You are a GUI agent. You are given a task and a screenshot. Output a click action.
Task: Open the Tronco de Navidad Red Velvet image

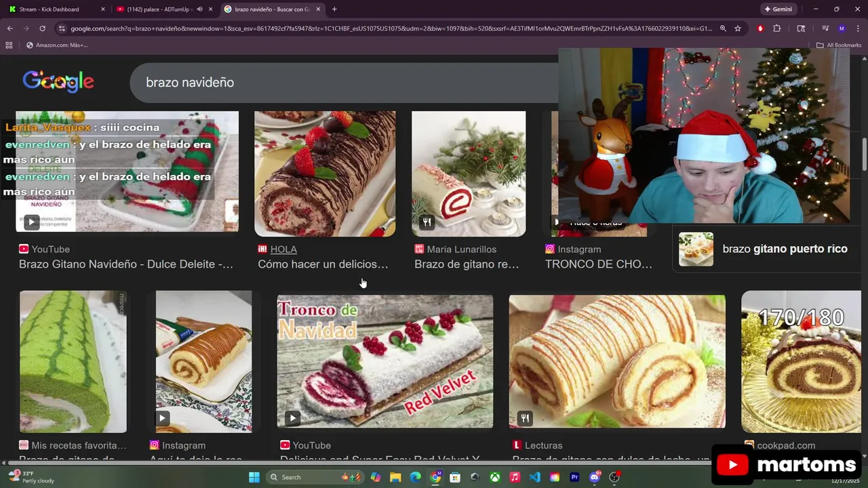tap(385, 361)
